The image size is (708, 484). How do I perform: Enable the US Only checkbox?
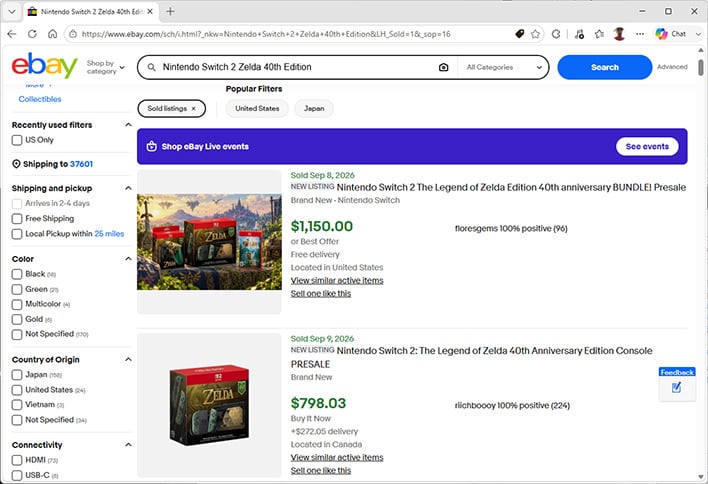[x=17, y=140]
